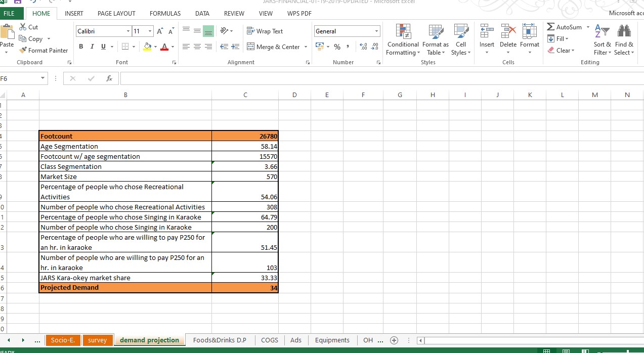Open Format as Table gallery
The image size is (644, 353).
(x=435, y=39)
